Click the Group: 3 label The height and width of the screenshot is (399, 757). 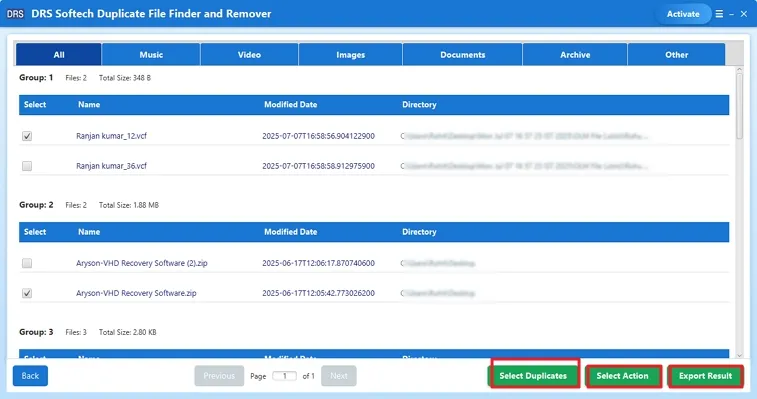pos(36,332)
